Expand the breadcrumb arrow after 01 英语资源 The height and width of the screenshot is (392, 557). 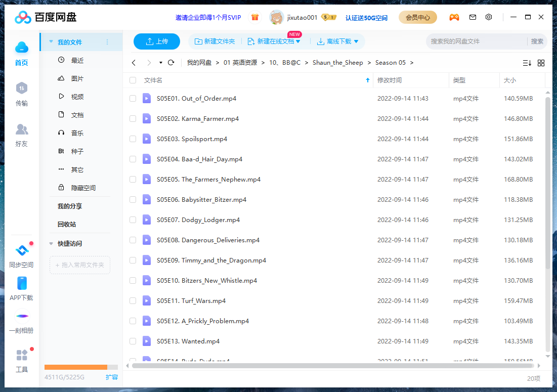point(263,63)
